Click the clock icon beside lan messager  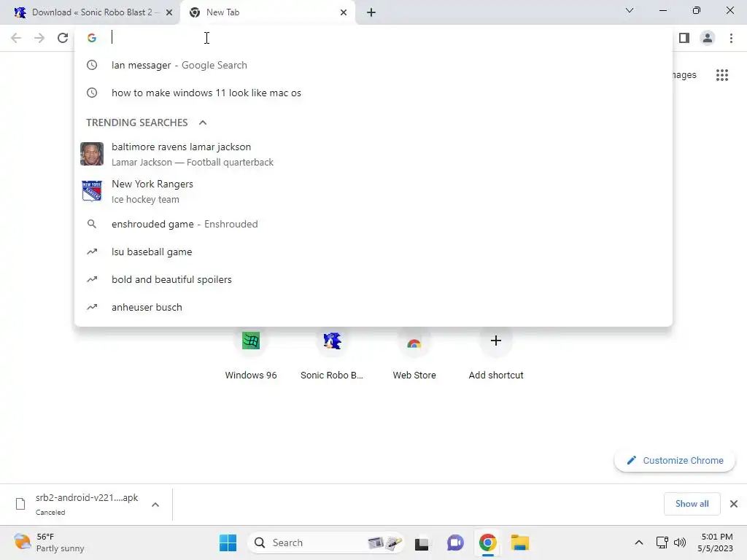[92, 65]
